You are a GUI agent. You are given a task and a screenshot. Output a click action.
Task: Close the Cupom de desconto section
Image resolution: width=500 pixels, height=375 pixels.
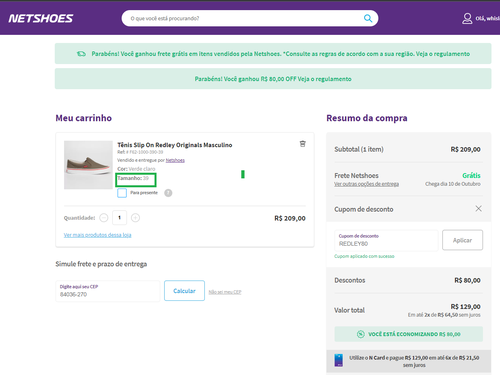click(x=478, y=209)
